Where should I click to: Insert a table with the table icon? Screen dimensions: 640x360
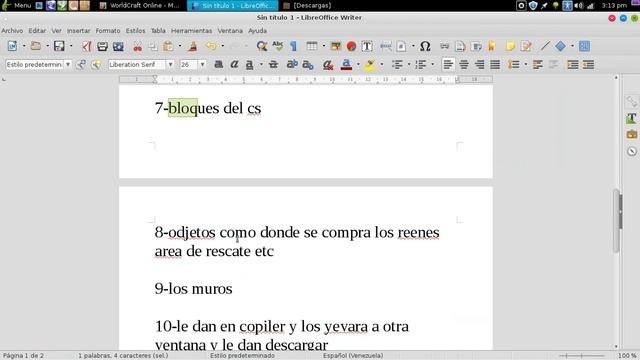312,46
